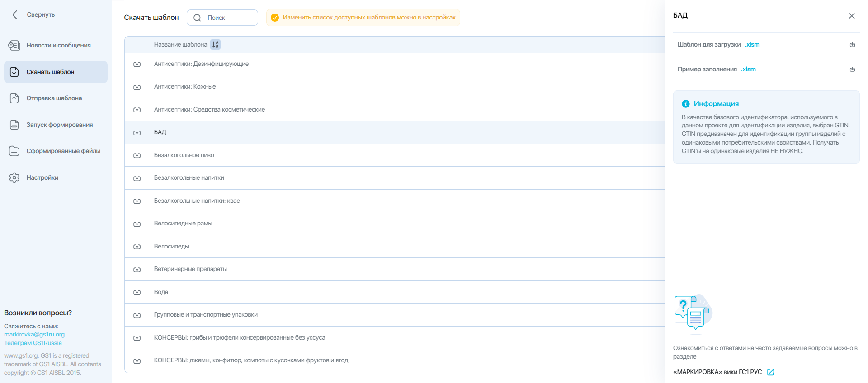
Task: Click the download icon for Вода
Action: (x=137, y=292)
